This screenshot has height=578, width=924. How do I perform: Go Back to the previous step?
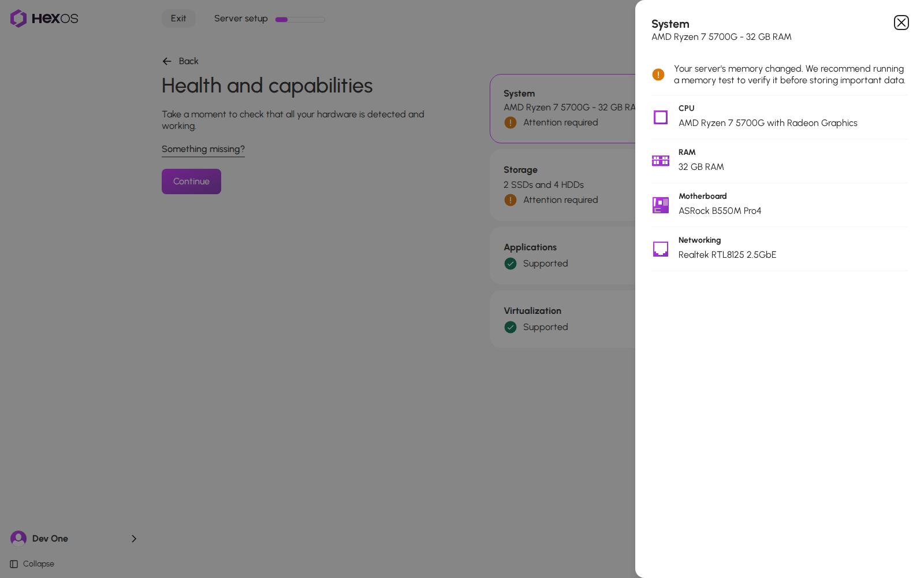(x=180, y=61)
